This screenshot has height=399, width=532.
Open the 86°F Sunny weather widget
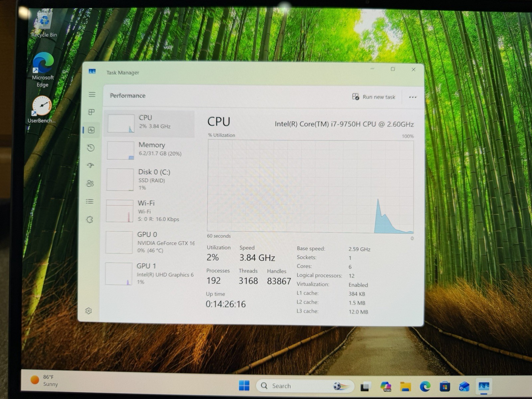point(45,380)
